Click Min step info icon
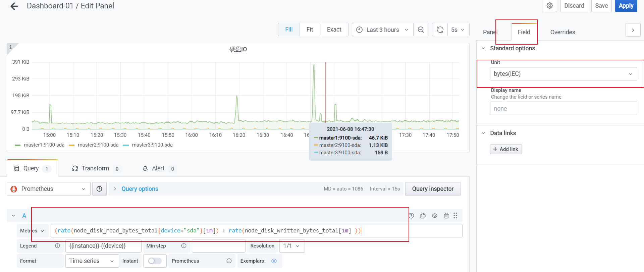Viewport: 644px width, 272px height. point(184,246)
